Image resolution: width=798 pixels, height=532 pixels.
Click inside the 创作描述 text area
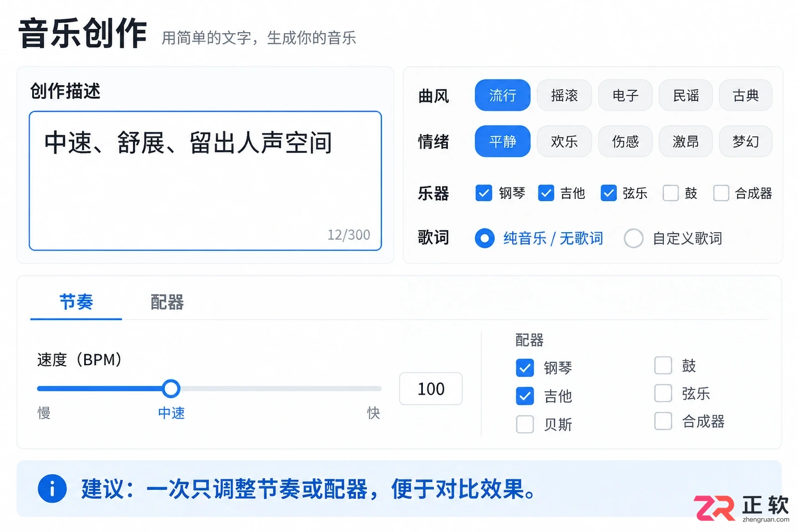pos(205,181)
